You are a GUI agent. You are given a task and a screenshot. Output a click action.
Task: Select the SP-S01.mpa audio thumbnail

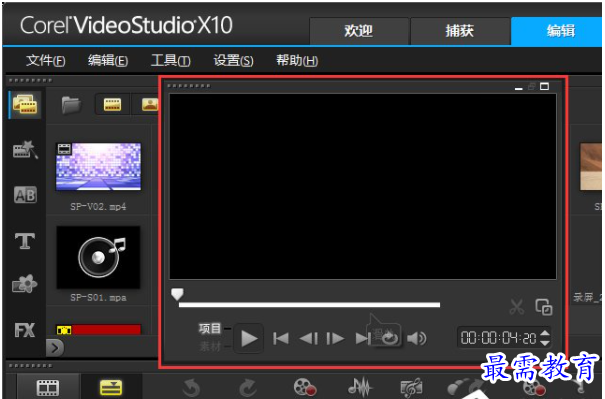click(x=98, y=257)
